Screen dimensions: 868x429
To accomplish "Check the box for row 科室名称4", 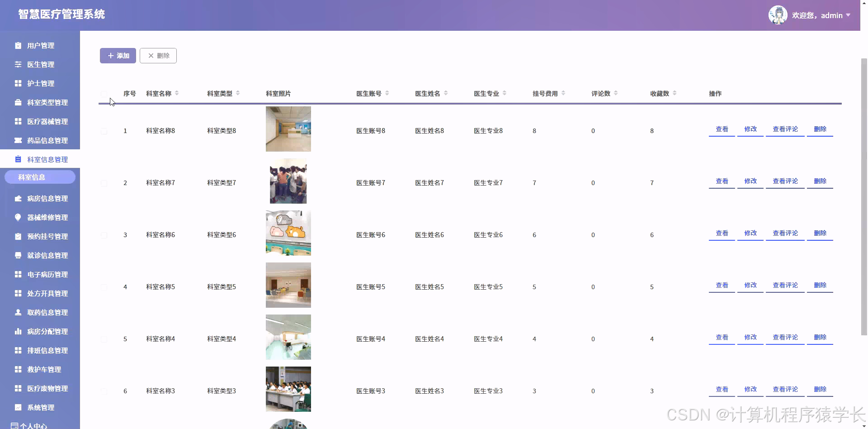I will coord(104,339).
